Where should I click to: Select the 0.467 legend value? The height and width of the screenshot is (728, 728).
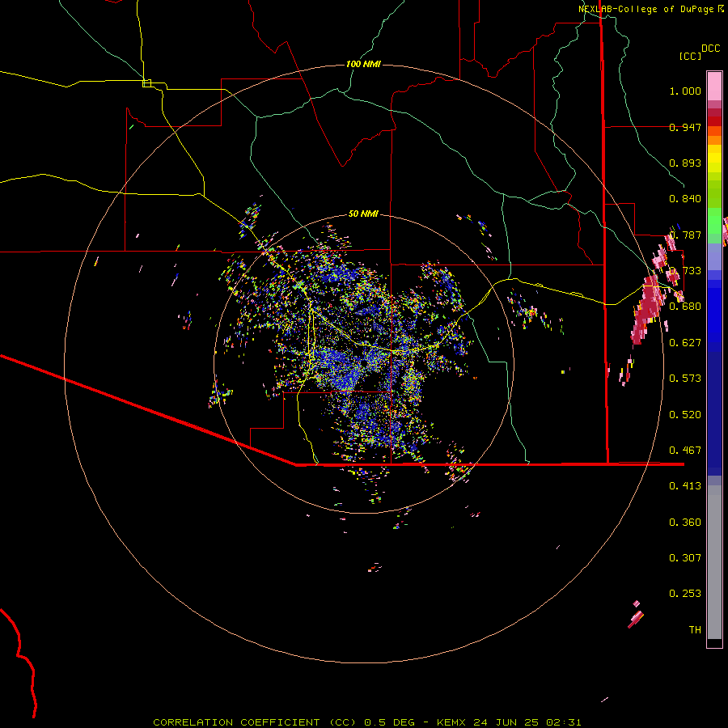pyautogui.click(x=685, y=451)
